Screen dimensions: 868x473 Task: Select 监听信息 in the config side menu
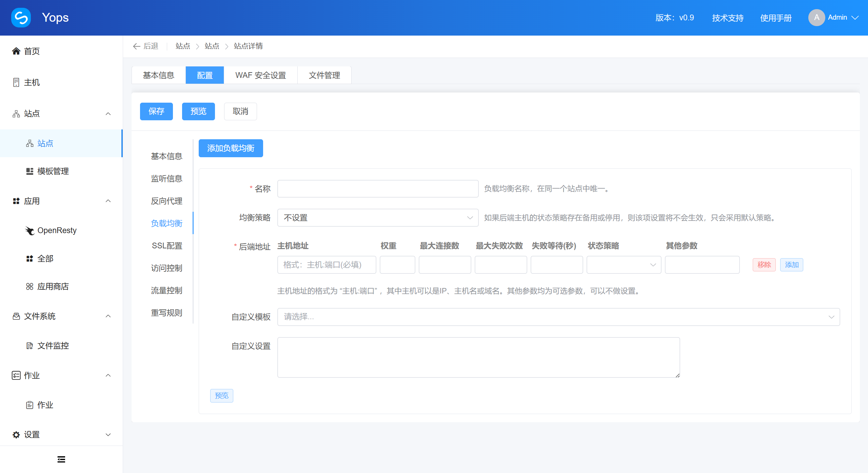point(166,179)
